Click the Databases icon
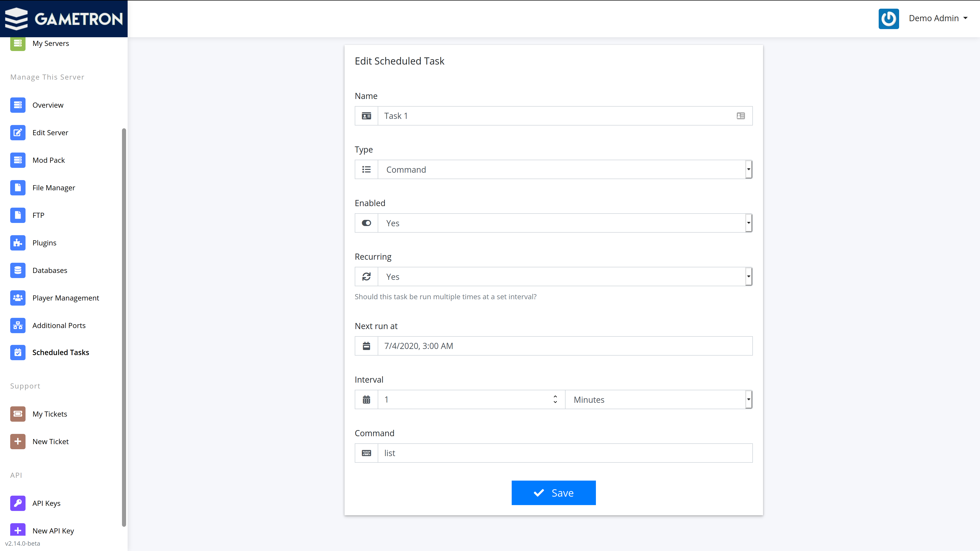980x551 pixels. tap(18, 270)
